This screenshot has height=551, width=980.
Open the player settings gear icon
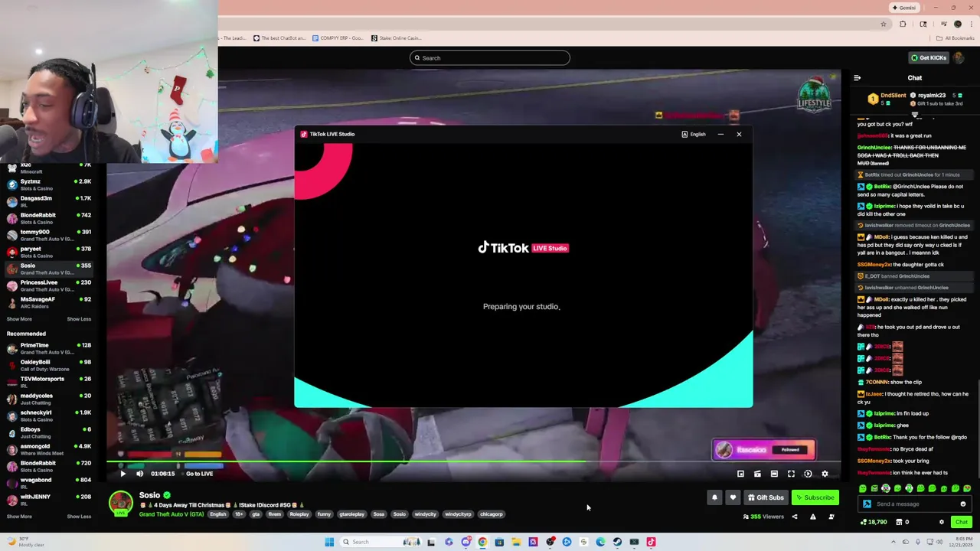(x=825, y=474)
